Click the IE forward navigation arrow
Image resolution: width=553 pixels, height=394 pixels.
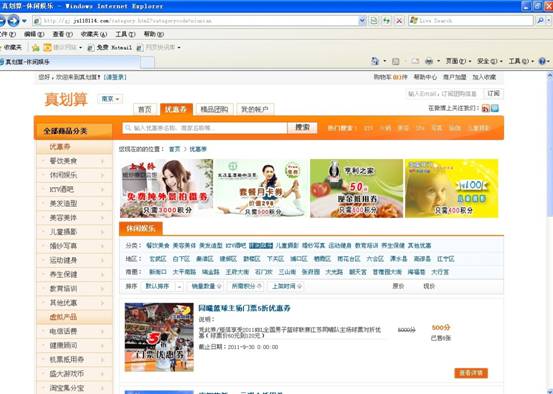point(13,21)
